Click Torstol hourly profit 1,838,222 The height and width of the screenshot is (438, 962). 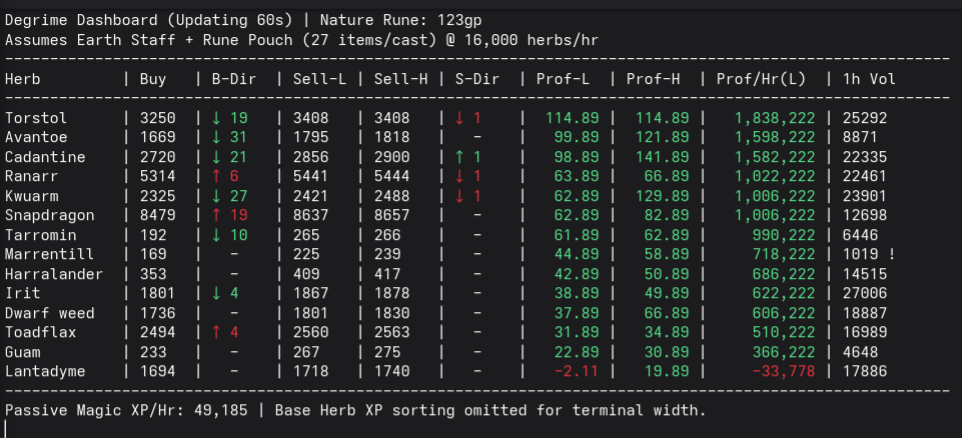point(775,118)
